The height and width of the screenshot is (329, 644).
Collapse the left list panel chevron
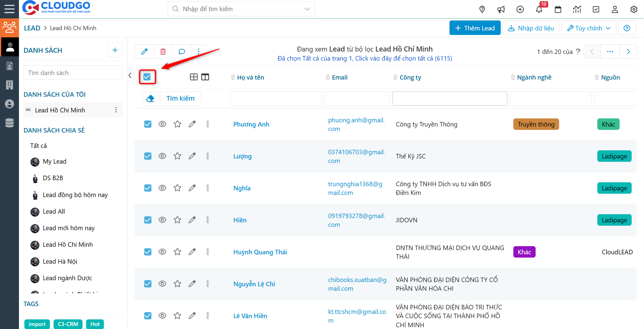[x=130, y=75]
